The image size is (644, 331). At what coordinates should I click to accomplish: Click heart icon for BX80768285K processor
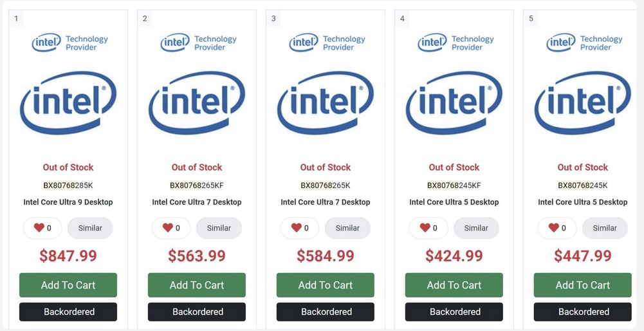[x=40, y=228]
